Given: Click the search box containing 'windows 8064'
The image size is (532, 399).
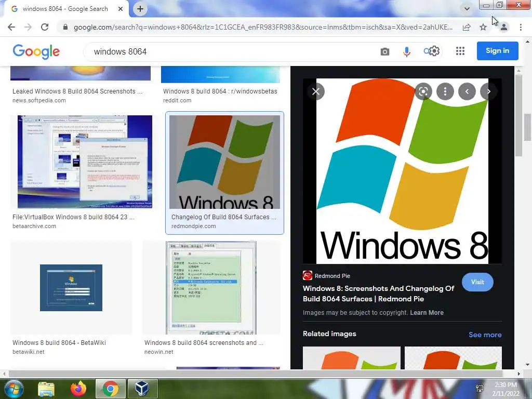Looking at the screenshot, I should click(231, 51).
